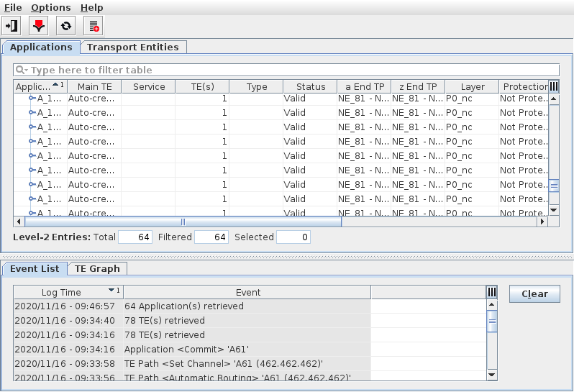Open column chooser icon of applications table

click(554, 86)
